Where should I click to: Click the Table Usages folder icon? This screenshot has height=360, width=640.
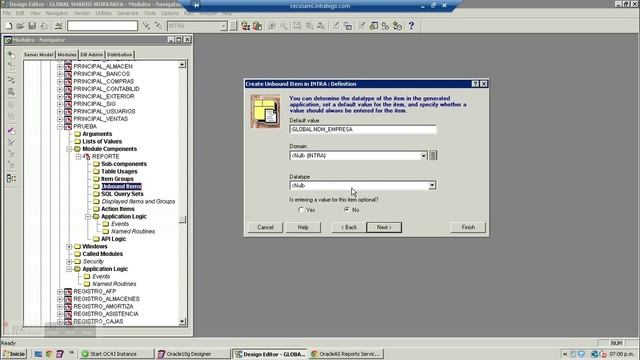pos(96,171)
